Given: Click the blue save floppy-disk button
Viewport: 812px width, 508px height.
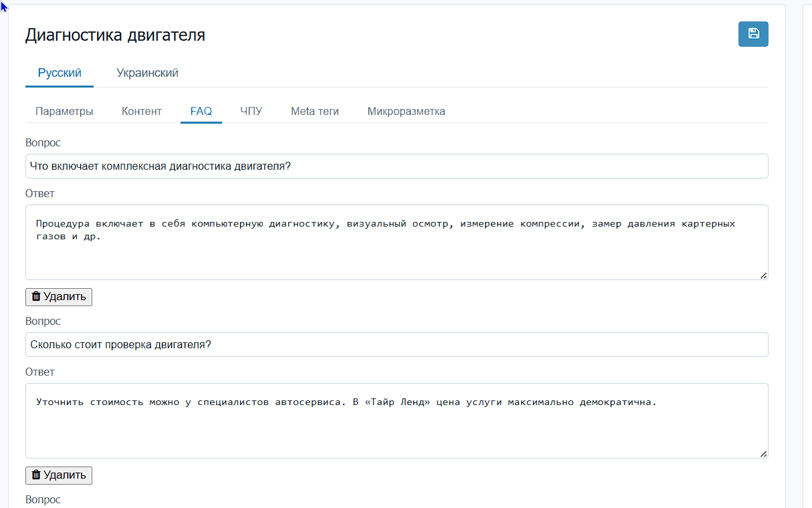Looking at the screenshot, I should click(753, 34).
